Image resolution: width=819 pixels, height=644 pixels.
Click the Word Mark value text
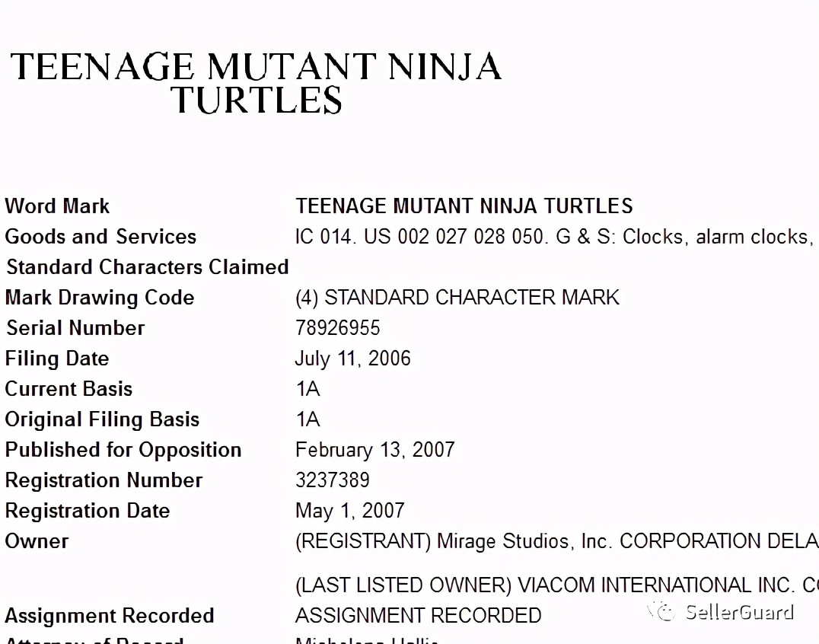coord(464,206)
